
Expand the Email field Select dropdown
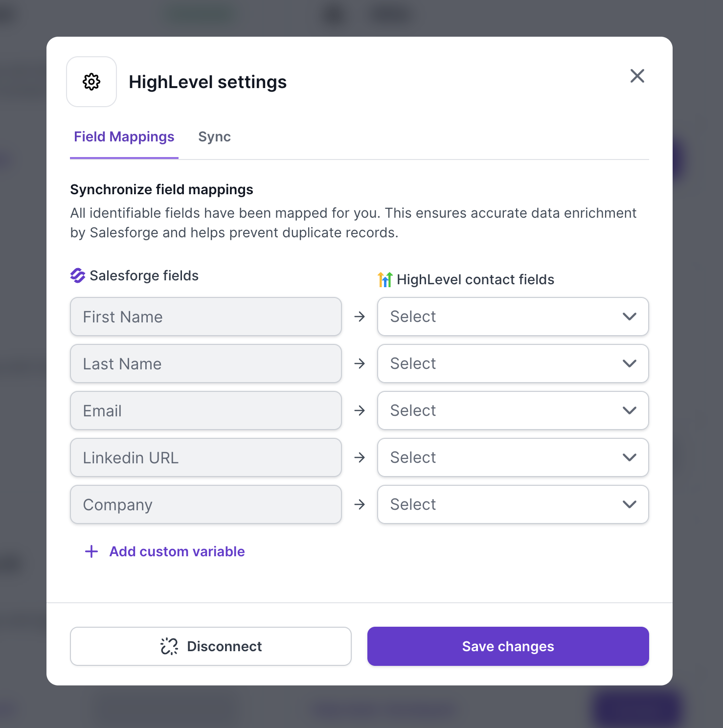[x=513, y=410]
